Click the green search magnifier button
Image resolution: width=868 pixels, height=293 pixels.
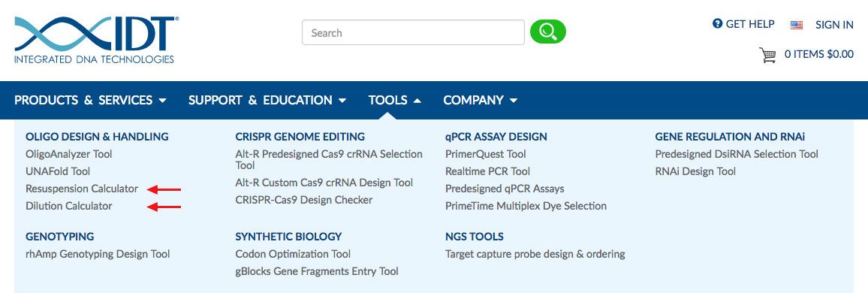click(547, 32)
